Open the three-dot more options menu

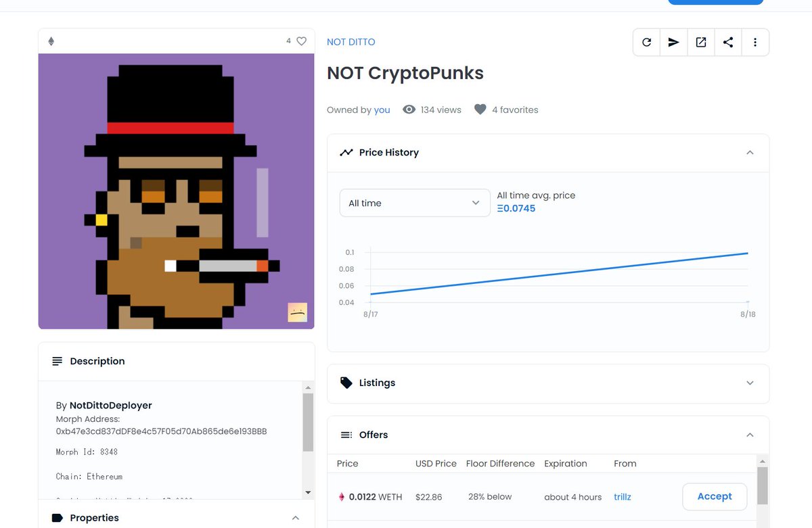coord(755,42)
